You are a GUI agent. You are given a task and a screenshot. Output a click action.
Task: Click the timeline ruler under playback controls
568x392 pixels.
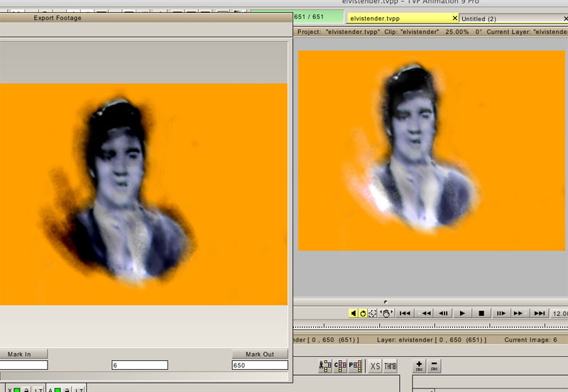(430, 326)
